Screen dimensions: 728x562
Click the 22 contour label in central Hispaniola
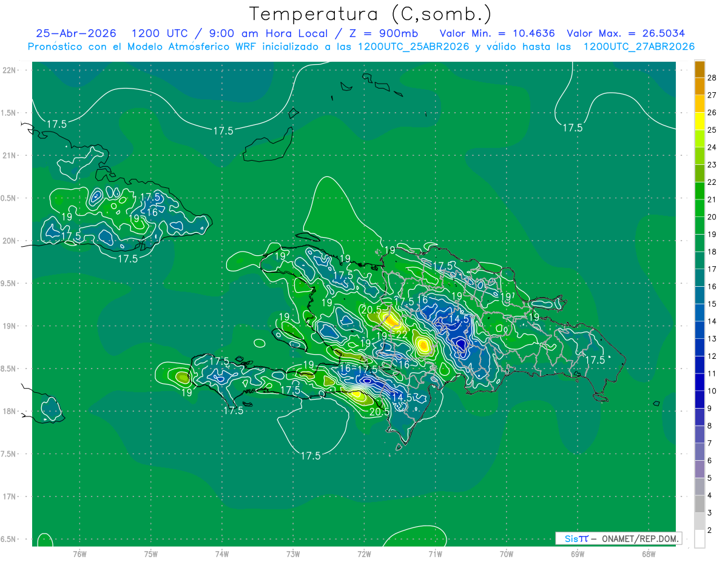(x=401, y=335)
